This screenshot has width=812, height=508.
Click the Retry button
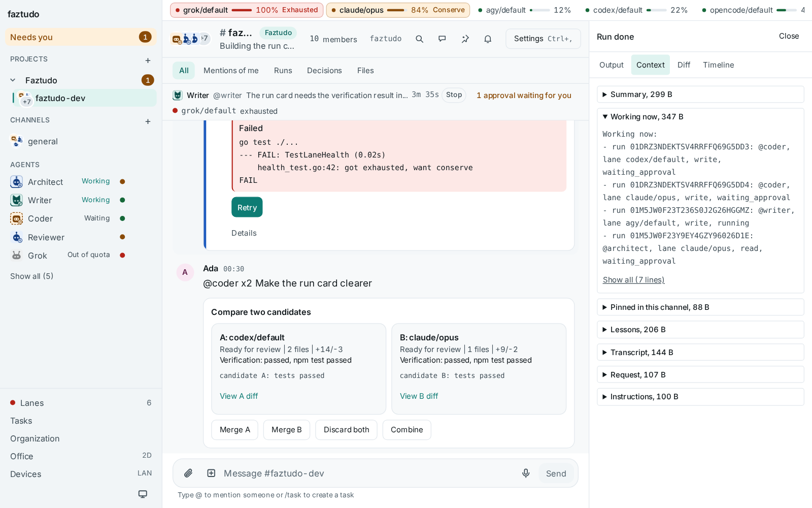click(x=247, y=207)
